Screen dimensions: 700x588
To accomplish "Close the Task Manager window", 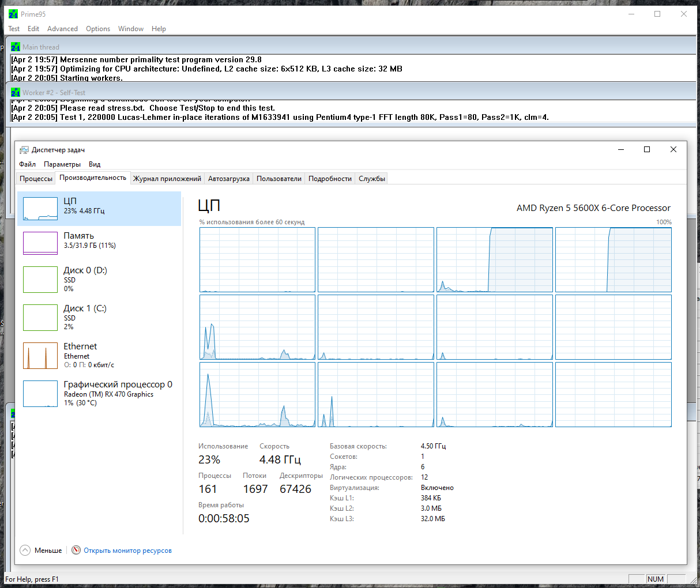I will [x=673, y=149].
